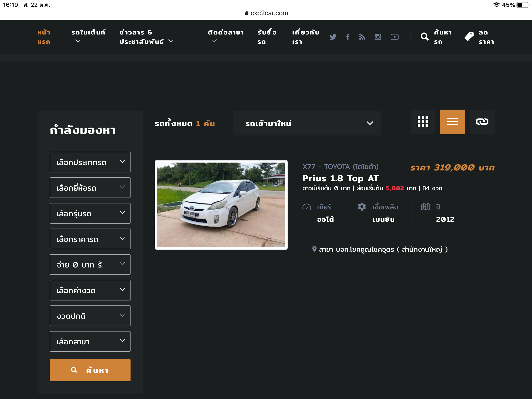The height and width of the screenshot is (399, 532).
Task: Click the magnifier search car icon
Action: pos(425,37)
